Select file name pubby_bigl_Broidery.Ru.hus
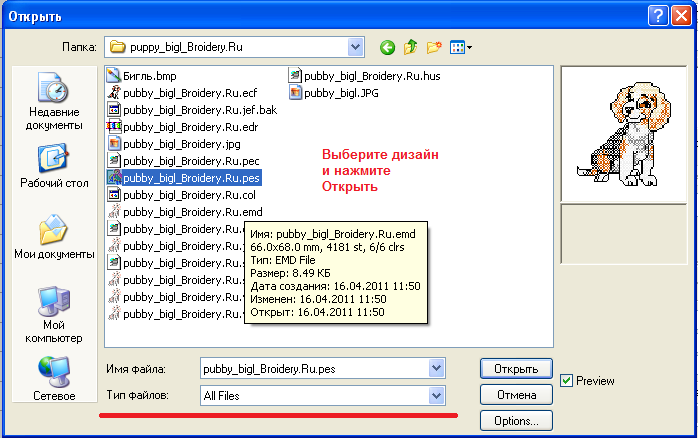The image size is (698, 438). 372,76
